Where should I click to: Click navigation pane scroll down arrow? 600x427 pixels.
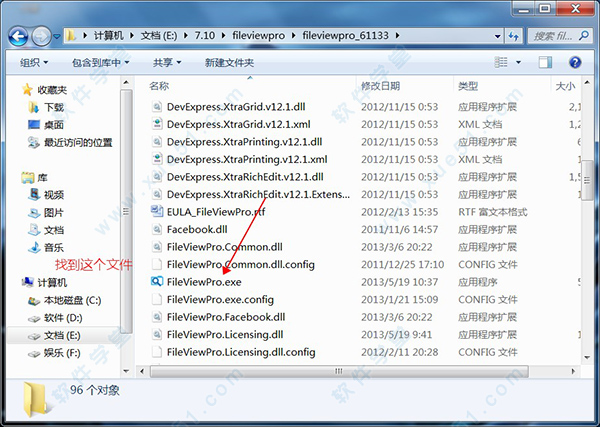[126, 371]
